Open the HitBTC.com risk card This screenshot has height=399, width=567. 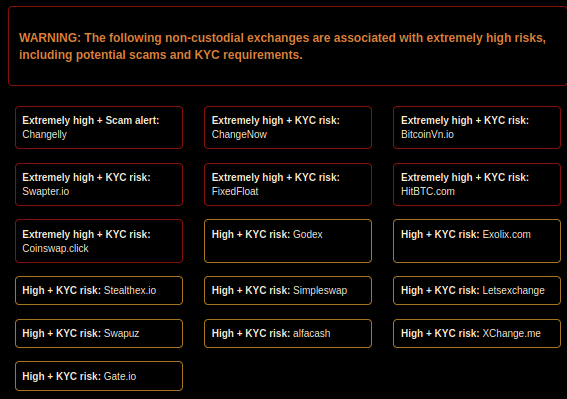(x=477, y=184)
